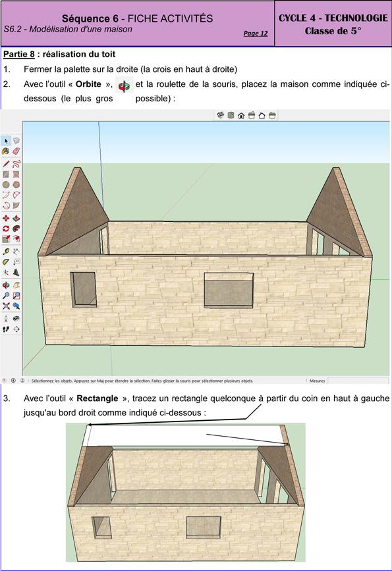Choose the Rotated Rectangle tool

tap(16, 175)
